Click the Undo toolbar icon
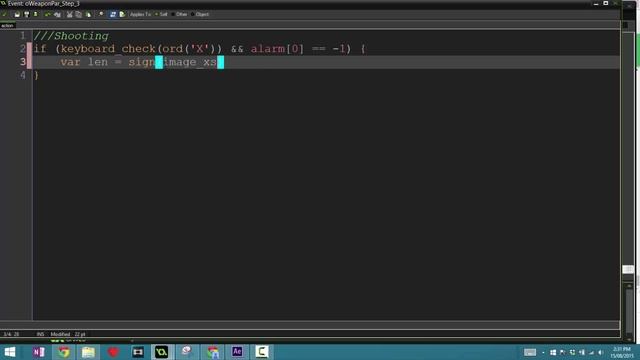This screenshot has width=640, height=360. (x=48, y=14)
